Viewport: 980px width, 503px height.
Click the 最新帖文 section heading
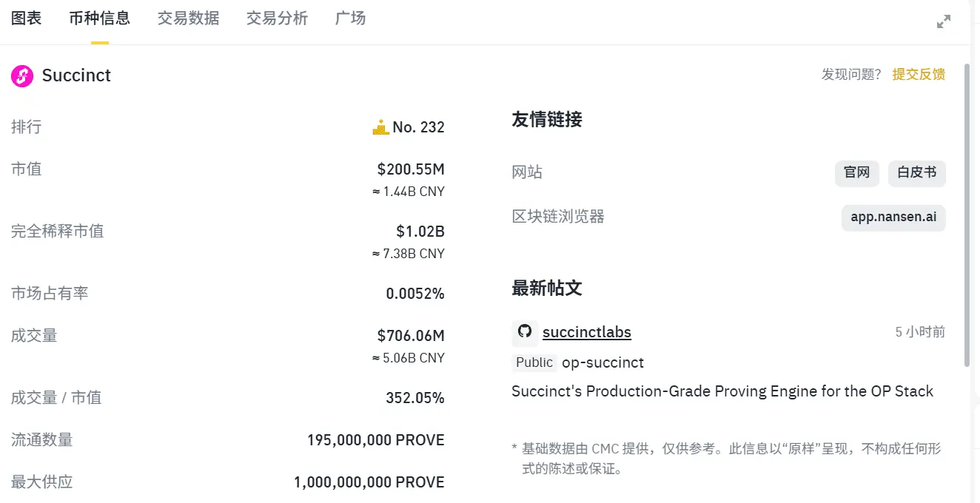547,288
